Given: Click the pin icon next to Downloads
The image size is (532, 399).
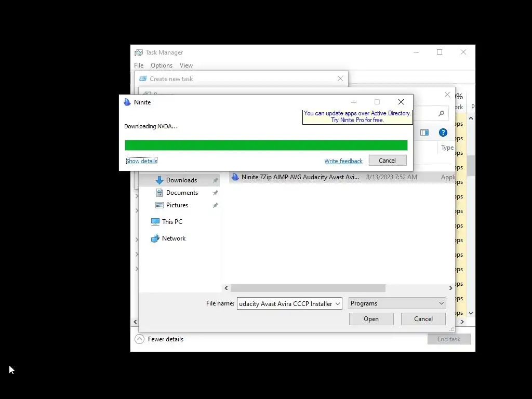Looking at the screenshot, I should click(x=215, y=180).
